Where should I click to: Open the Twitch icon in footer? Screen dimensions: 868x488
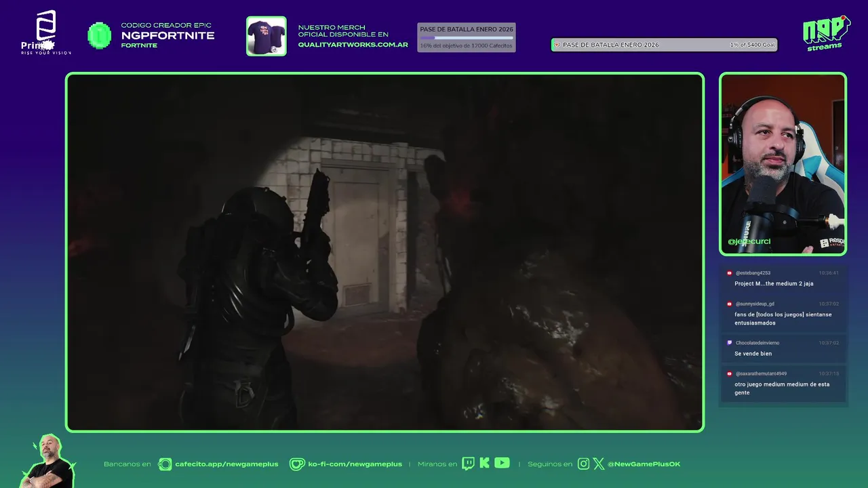tap(468, 464)
